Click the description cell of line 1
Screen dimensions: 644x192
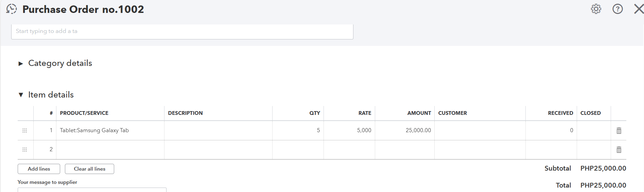pyautogui.click(x=218, y=130)
